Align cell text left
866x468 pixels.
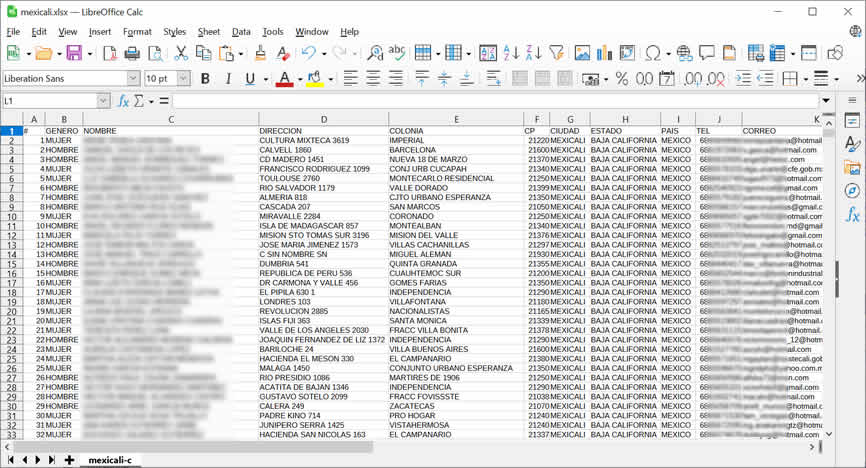pos(351,78)
